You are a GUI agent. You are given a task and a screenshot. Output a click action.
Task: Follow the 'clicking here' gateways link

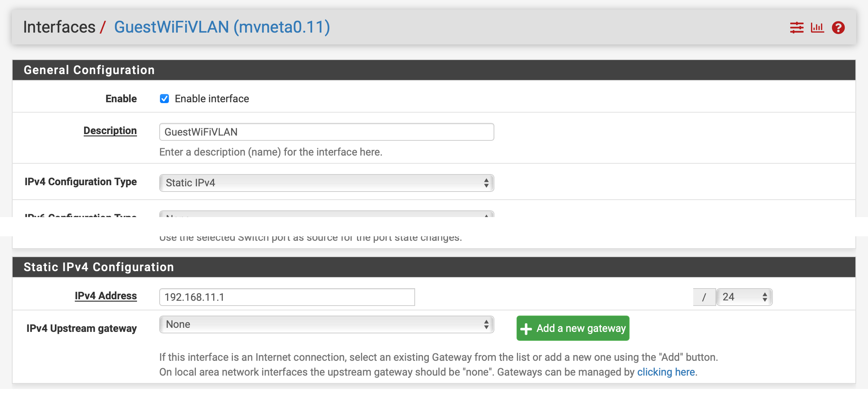pos(666,372)
